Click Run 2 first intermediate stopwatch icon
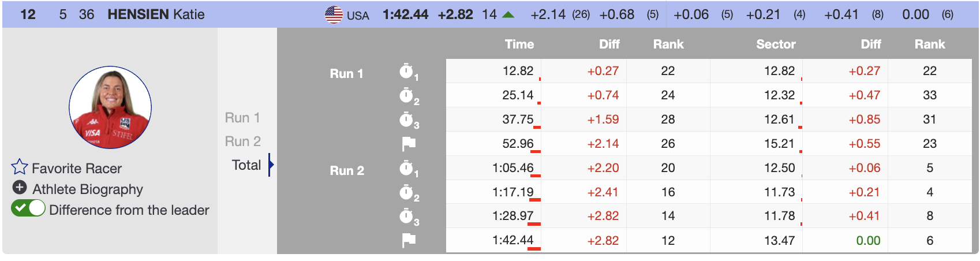The width and height of the screenshot is (980, 261). 407,168
